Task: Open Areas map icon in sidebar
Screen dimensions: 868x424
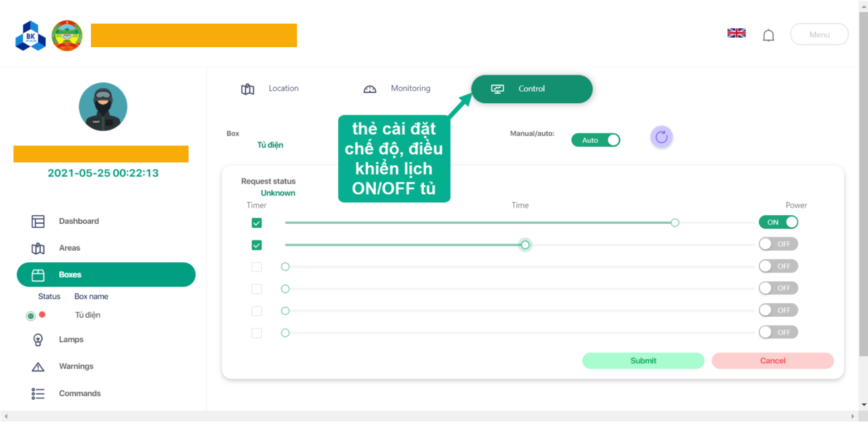Action: click(38, 248)
